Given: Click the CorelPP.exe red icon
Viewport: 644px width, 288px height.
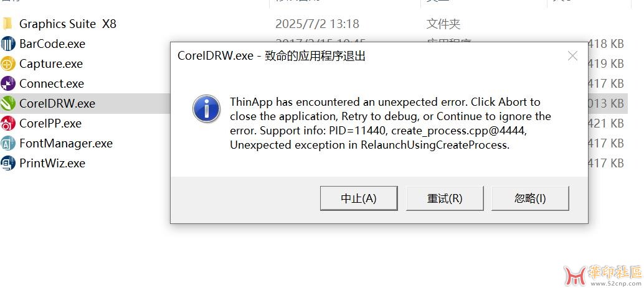Looking at the screenshot, I should coord(8,123).
